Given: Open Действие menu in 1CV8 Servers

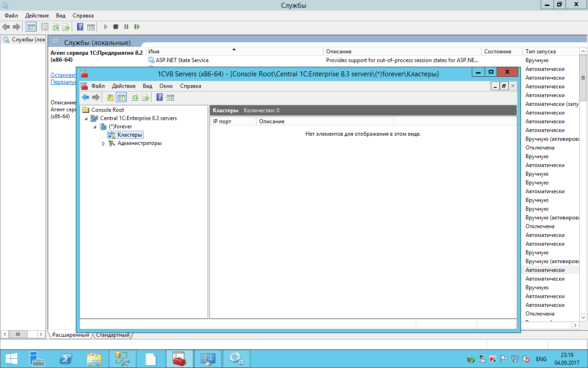Looking at the screenshot, I should [x=124, y=86].
